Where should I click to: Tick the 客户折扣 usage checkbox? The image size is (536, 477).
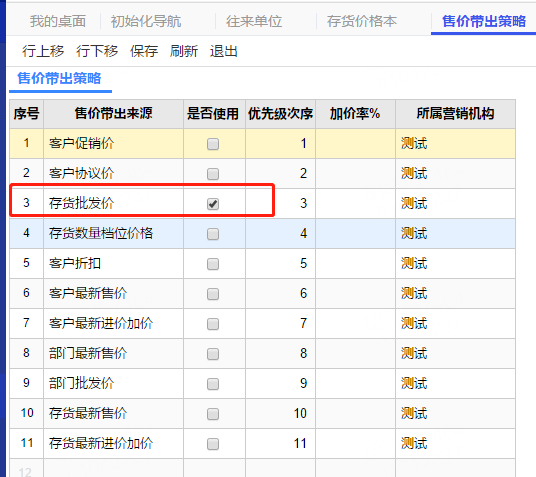(x=213, y=264)
